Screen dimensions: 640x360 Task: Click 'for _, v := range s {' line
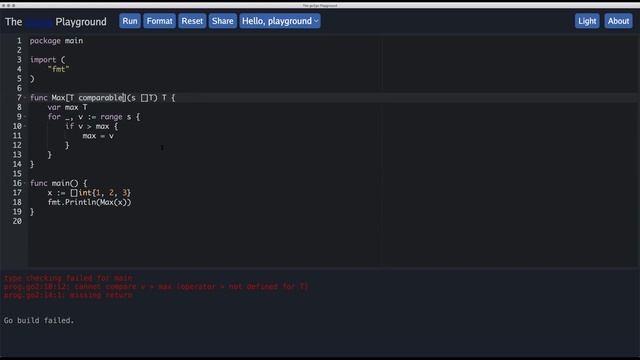click(93, 117)
